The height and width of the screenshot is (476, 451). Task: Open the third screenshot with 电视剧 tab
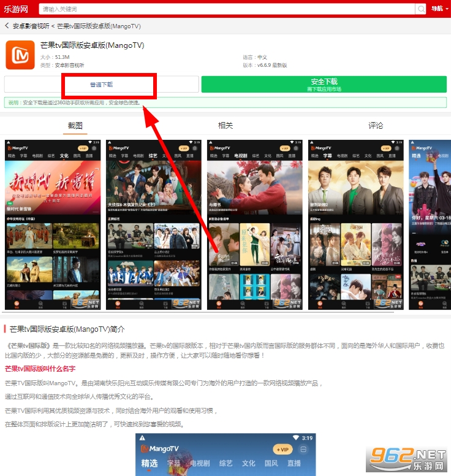tap(255, 225)
